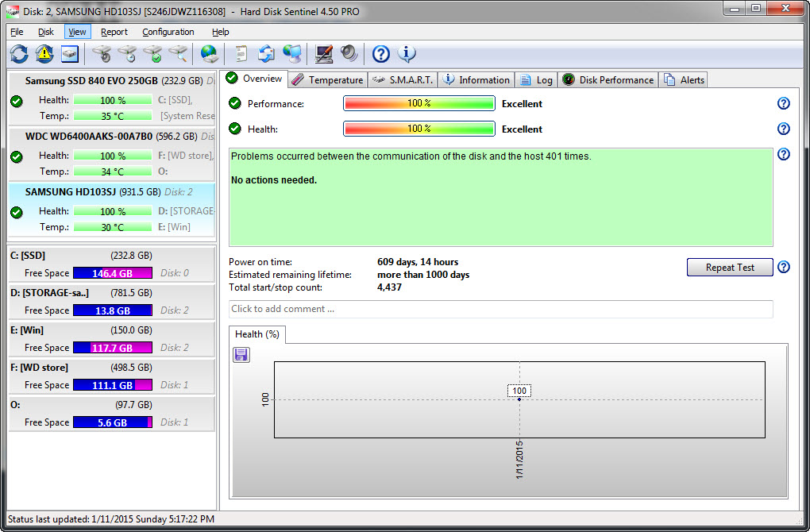Viewport: 810px width, 532px height.
Task: Select the Health (%) graph tab
Action: point(256,334)
